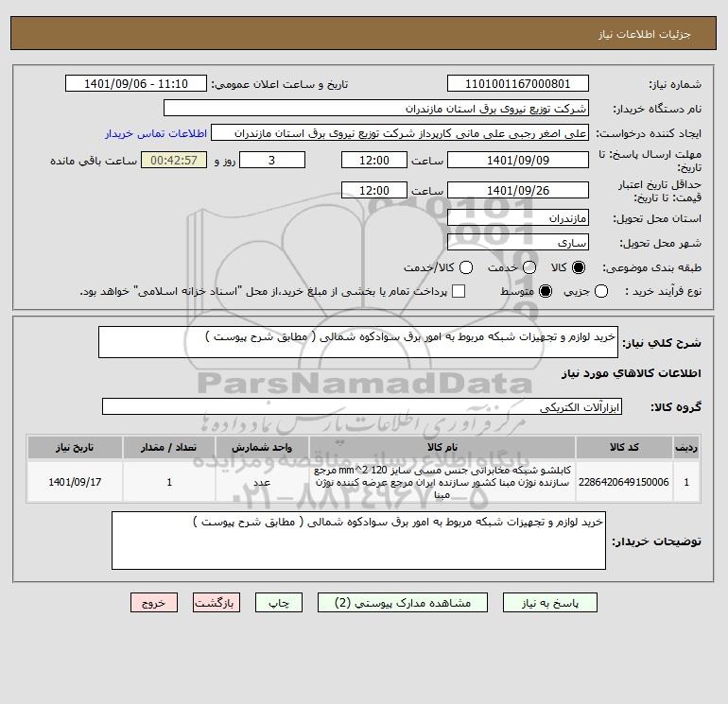This screenshot has height=704, width=728.
Task: Click the announcement date field 1401/09/06 - 11:10
Action: [x=136, y=83]
